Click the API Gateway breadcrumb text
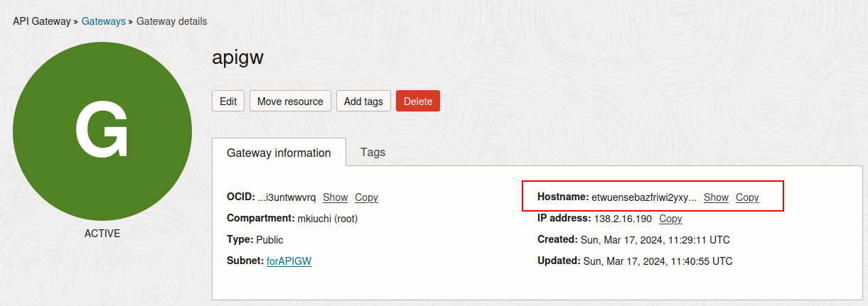This screenshot has height=306, width=868. point(42,21)
